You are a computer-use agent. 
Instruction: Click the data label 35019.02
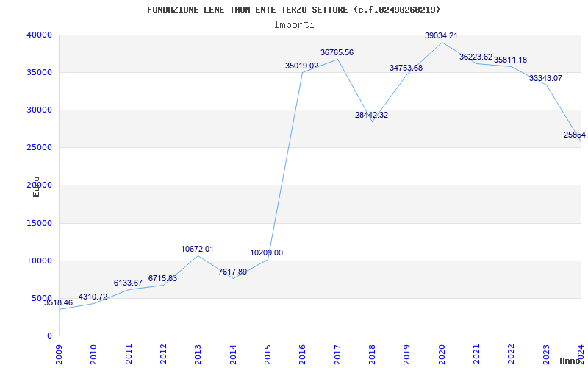point(301,66)
